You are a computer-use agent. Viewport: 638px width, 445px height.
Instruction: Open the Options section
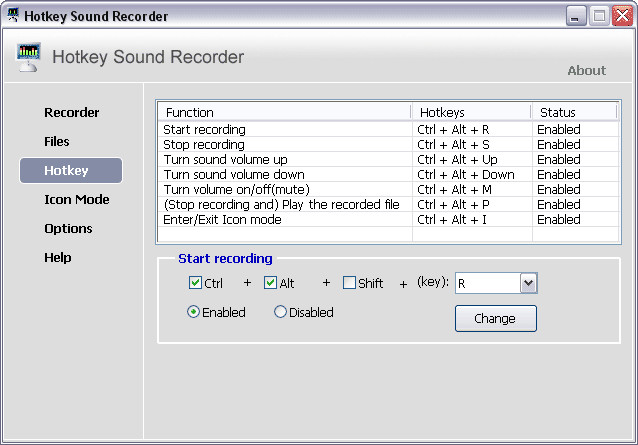point(68,229)
